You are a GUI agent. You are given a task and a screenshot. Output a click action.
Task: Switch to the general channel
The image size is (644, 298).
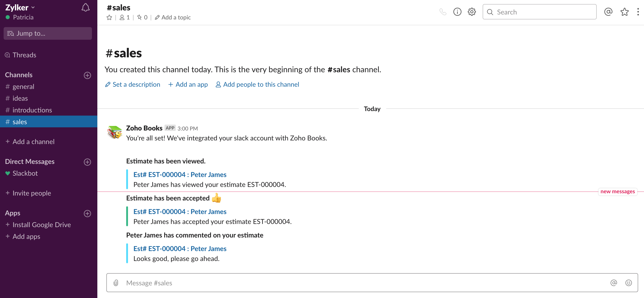tap(23, 87)
